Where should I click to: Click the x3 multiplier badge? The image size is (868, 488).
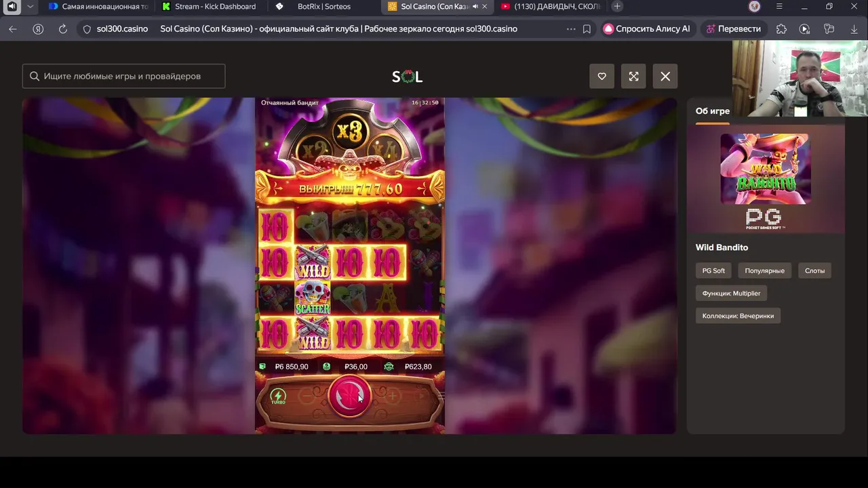350,132
